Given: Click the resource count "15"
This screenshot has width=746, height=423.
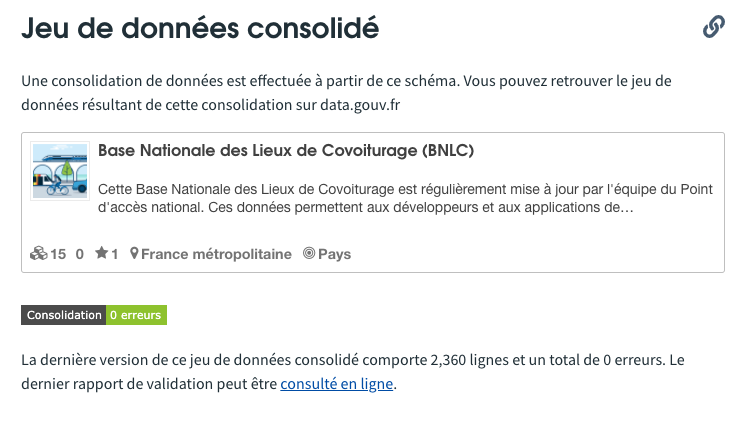Looking at the screenshot, I should 58,254.
